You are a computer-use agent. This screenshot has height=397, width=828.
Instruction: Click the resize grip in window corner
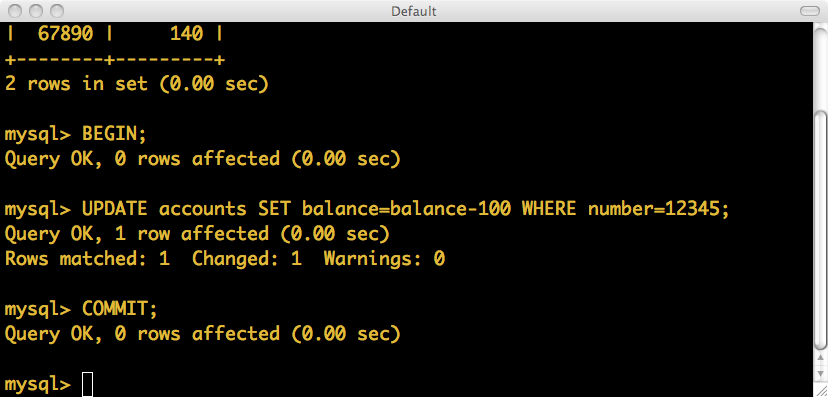[821, 391]
